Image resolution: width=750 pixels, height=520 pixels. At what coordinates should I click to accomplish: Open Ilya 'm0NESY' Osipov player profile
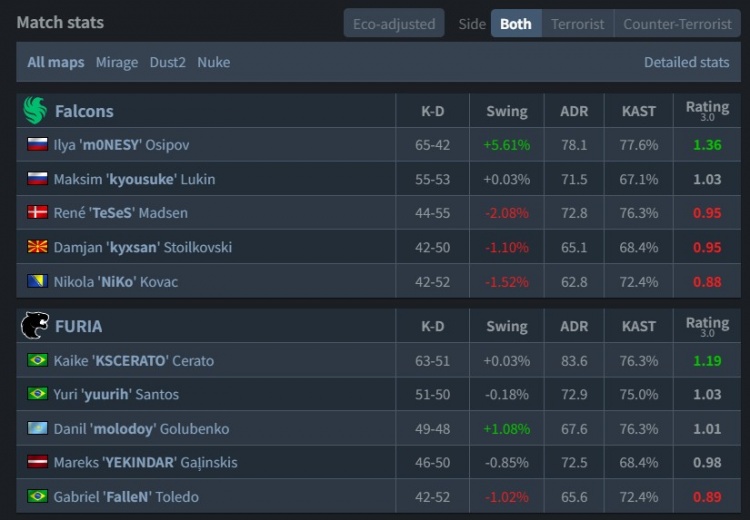pos(120,145)
